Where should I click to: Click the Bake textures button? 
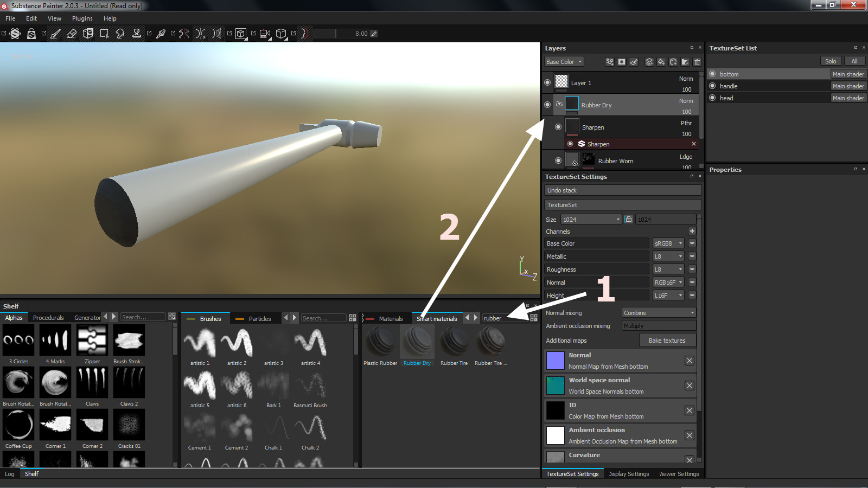pos(667,341)
